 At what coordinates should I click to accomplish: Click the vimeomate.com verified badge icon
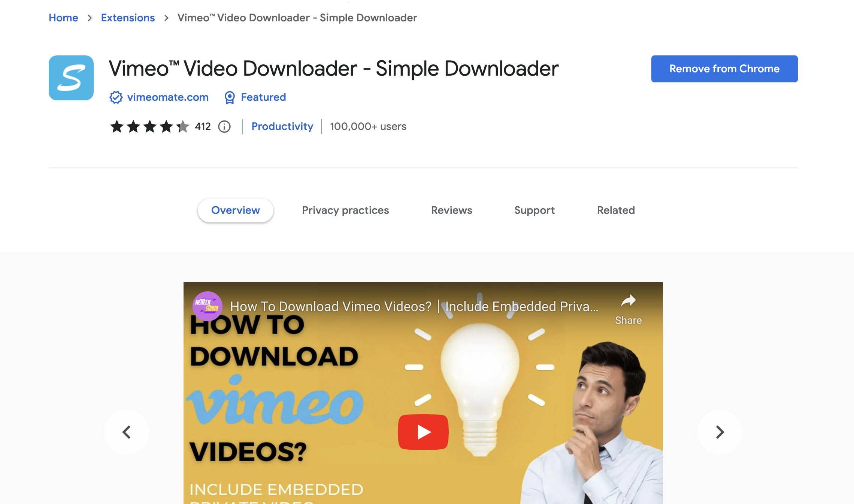click(116, 97)
